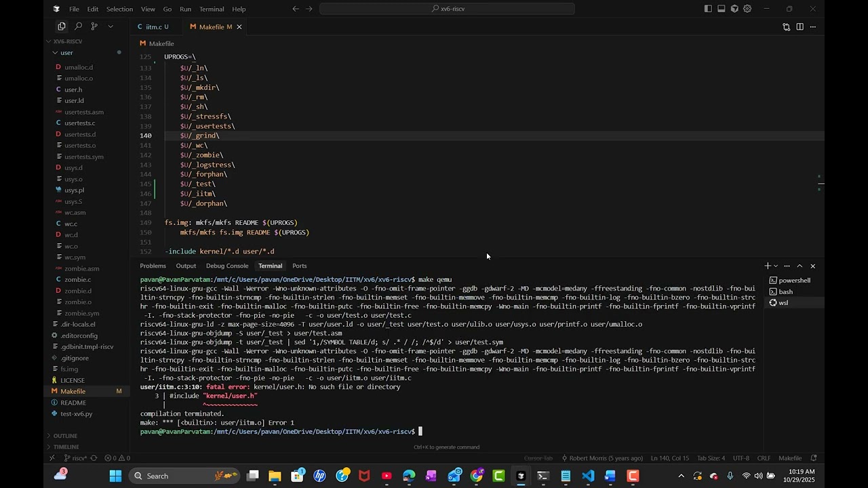Open the remote window indicator in status bar
Screen dimensions: 868x488
[52, 458]
